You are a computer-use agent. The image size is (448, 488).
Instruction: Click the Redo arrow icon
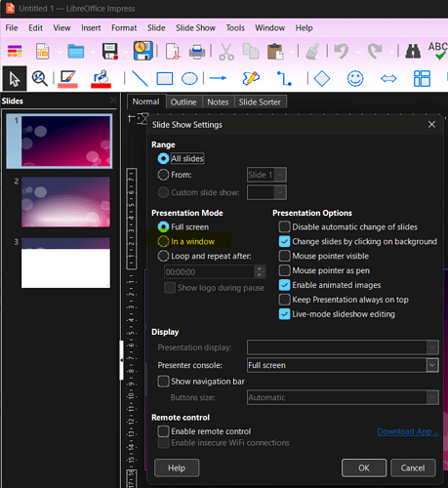[x=375, y=51]
